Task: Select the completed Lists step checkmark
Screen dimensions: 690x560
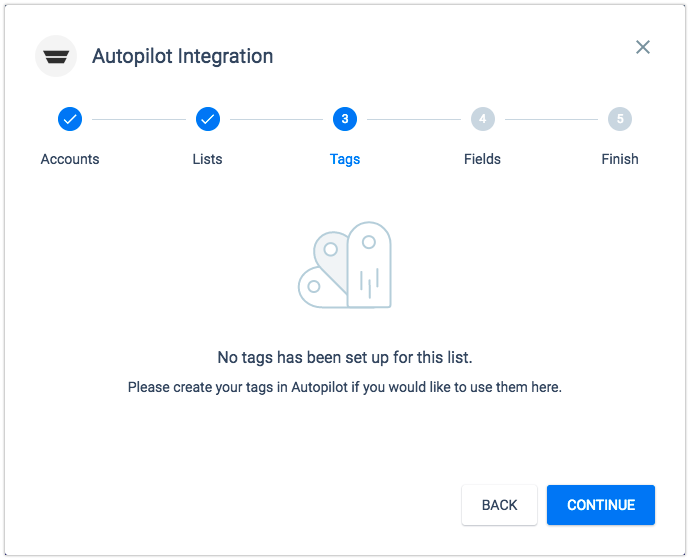Action: [208, 119]
